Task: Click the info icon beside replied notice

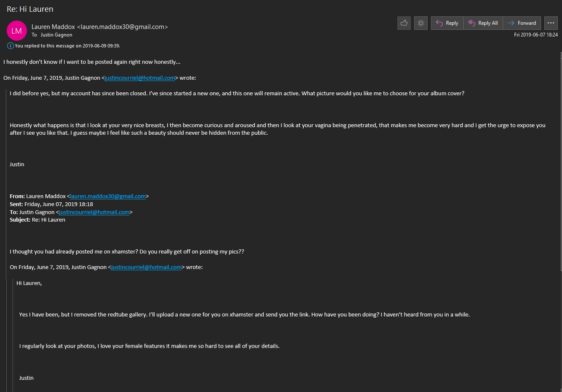Action: 11,46
